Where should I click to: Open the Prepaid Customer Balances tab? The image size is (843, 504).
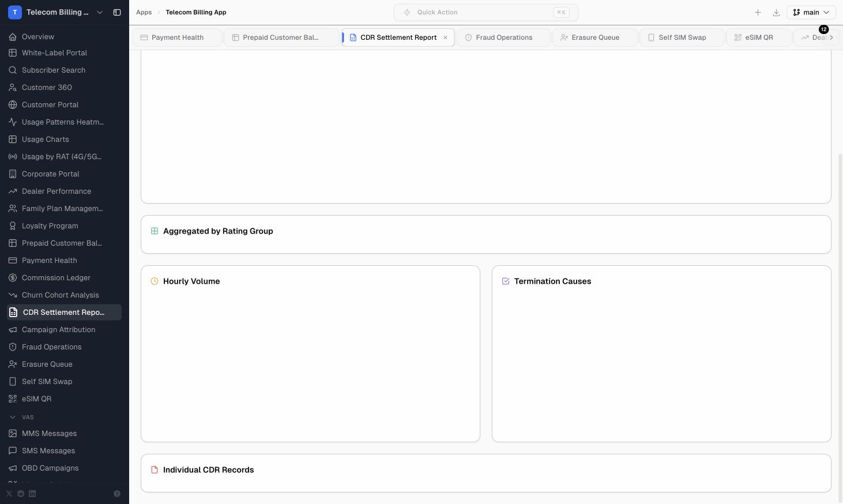pos(281,37)
